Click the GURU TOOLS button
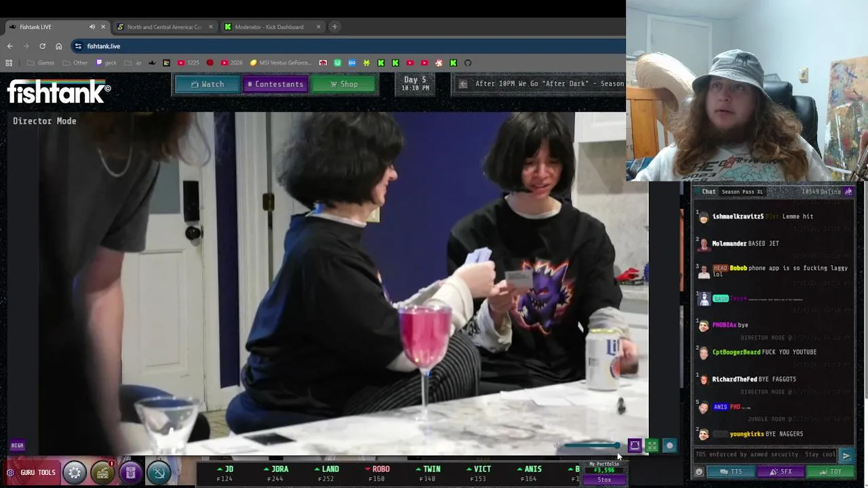The width and height of the screenshot is (868, 488). [x=31, y=472]
